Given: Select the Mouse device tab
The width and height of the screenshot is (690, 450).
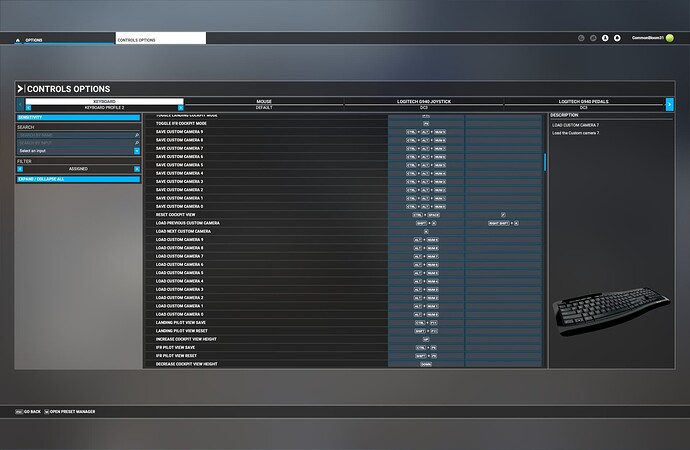Looking at the screenshot, I should point(264,103).
